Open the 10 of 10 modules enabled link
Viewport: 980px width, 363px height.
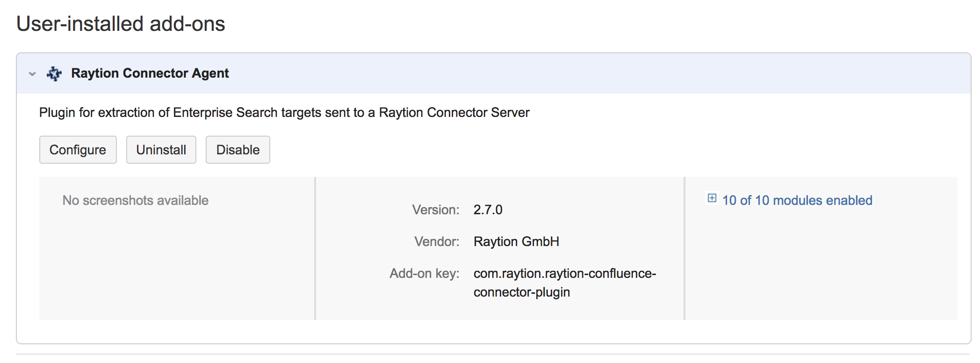797,200
